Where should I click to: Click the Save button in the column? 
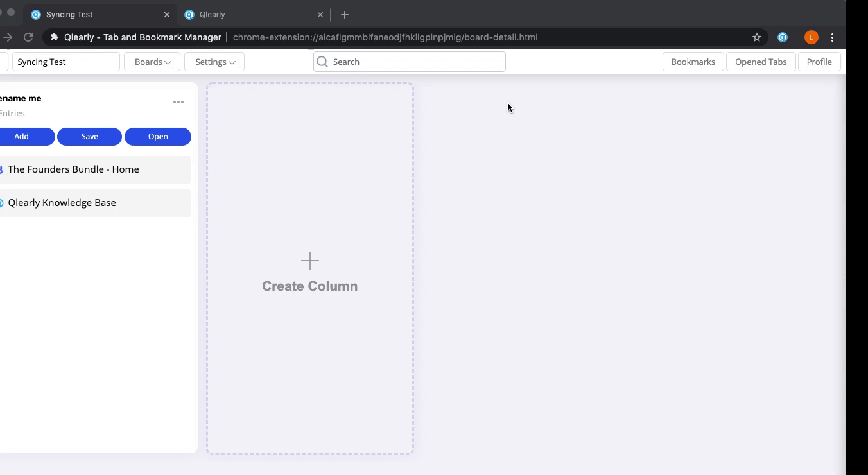point(89,137)
